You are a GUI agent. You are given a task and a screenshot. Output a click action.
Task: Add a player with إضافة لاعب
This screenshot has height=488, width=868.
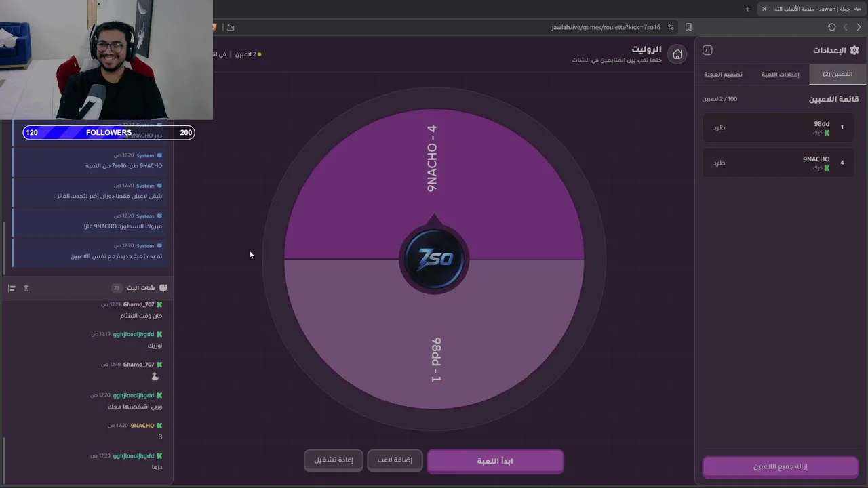click(395, 460)
